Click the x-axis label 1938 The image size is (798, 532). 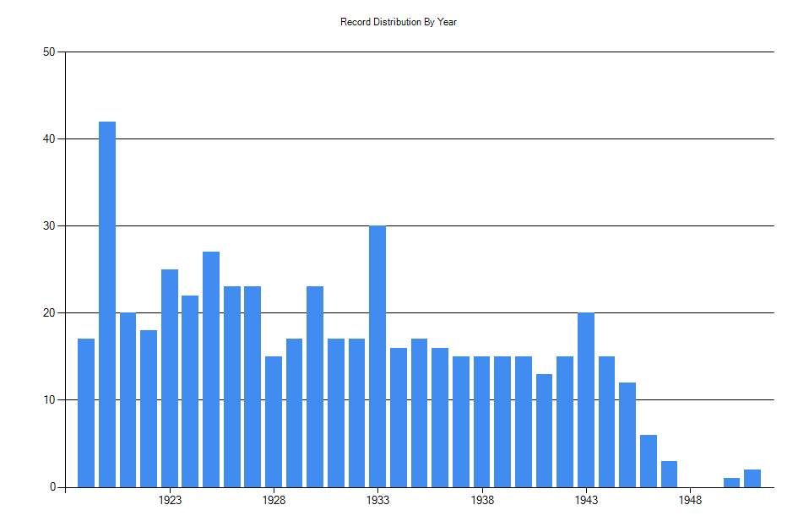pos(482,500)
